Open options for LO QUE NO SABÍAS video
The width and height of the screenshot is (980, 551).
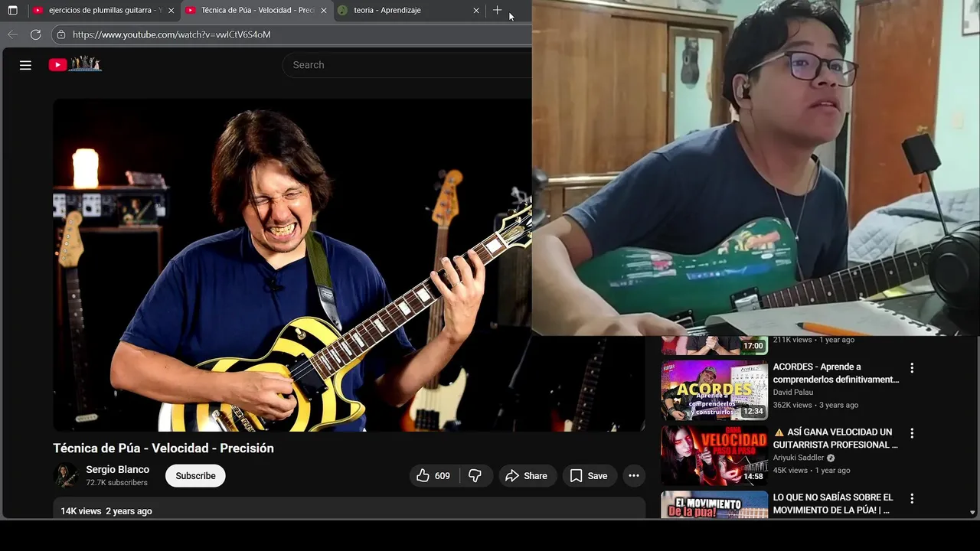click(x=912, y=498)
